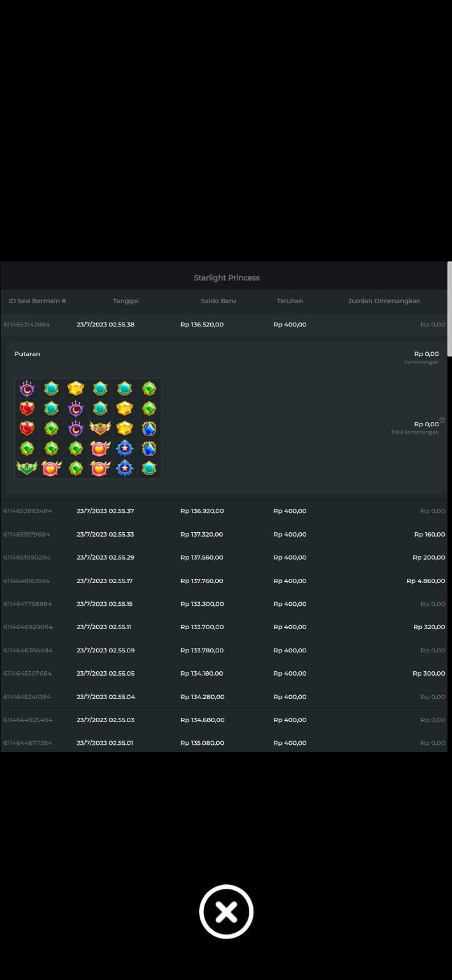Viewport: 452px width, 980px height.
Task: Click the balance Rp 136.520,00
Action: point(202,325)
